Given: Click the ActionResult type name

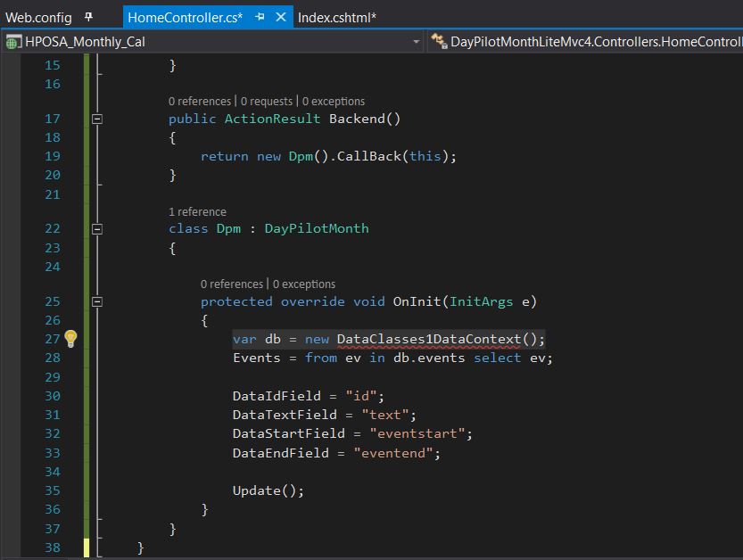Looking at the screenshot, I should [272, 119].
